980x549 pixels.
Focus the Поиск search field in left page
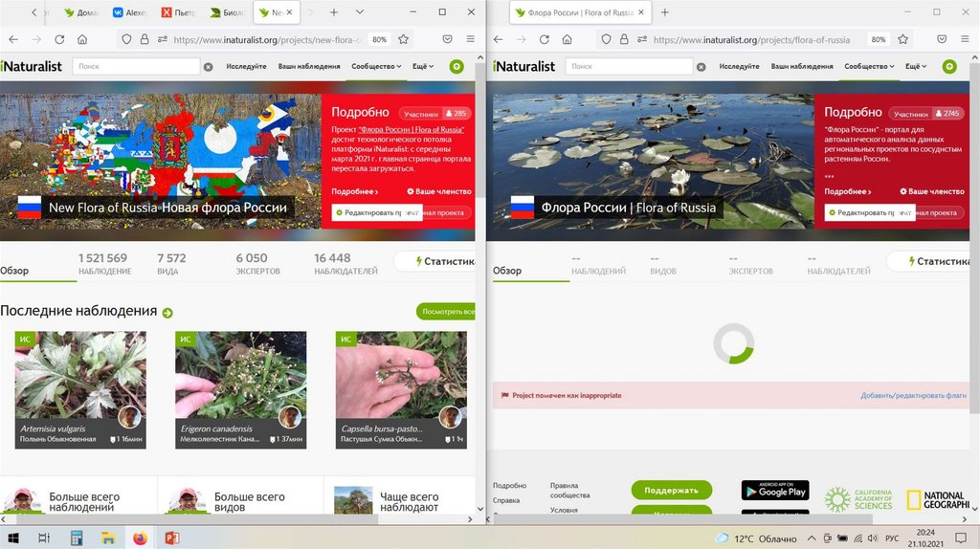point(136,66)
